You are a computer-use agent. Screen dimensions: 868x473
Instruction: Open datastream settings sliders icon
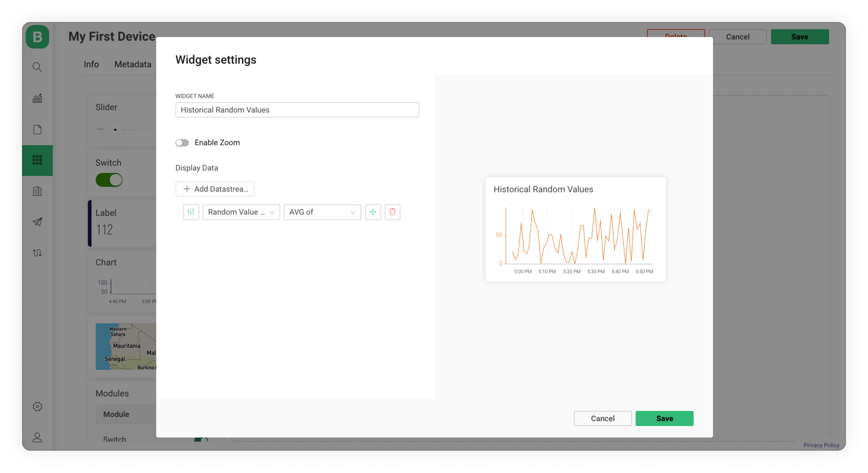[191, 212]
